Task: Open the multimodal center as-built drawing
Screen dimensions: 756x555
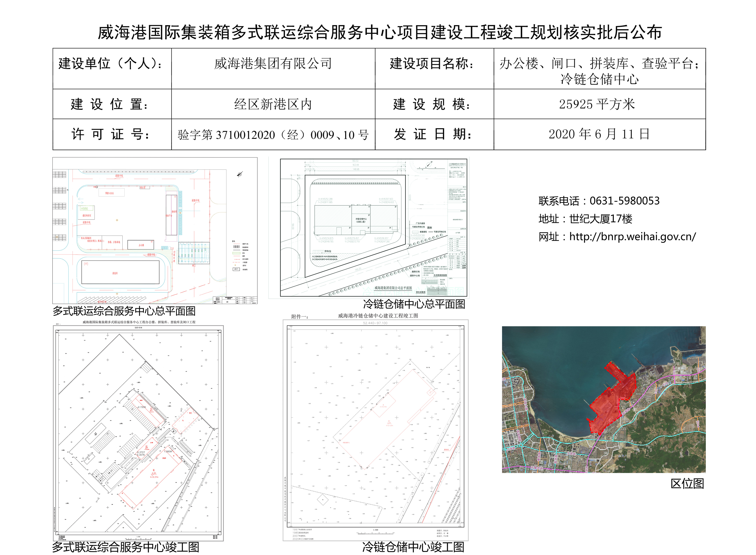Action: 138,433
